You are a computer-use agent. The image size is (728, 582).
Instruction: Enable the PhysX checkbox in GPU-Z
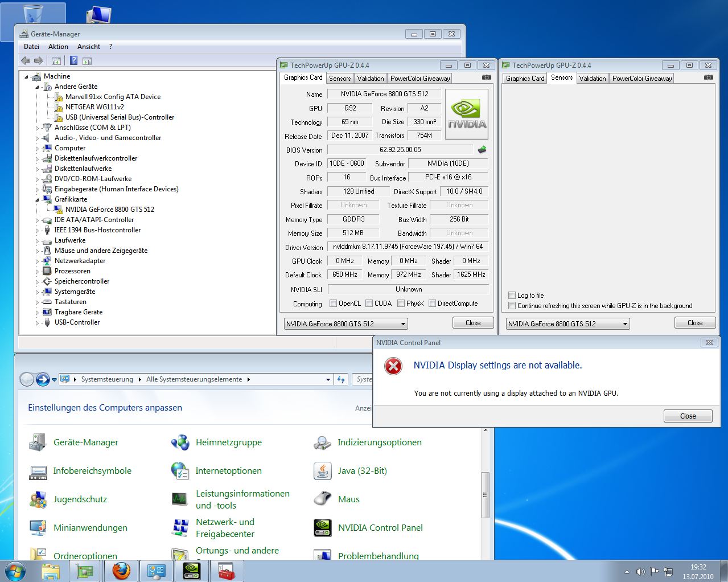point(401,304)
